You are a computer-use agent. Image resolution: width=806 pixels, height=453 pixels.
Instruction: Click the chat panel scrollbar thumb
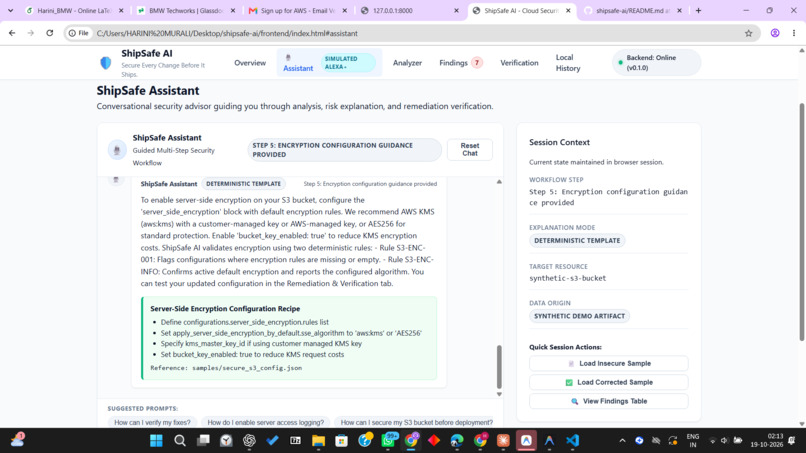(x=499, y=367)
